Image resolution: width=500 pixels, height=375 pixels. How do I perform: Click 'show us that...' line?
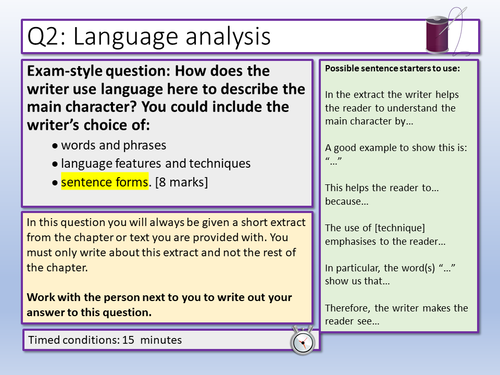(x=357, y=281)
